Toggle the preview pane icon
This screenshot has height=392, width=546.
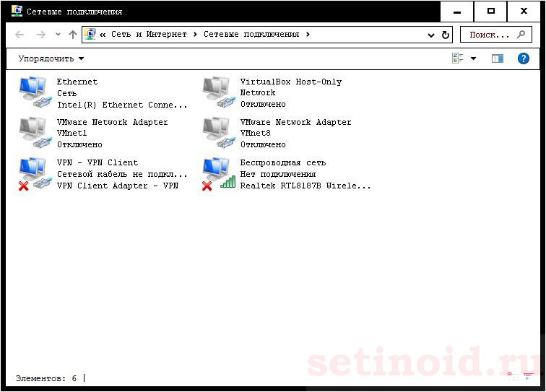click(497, 58)
